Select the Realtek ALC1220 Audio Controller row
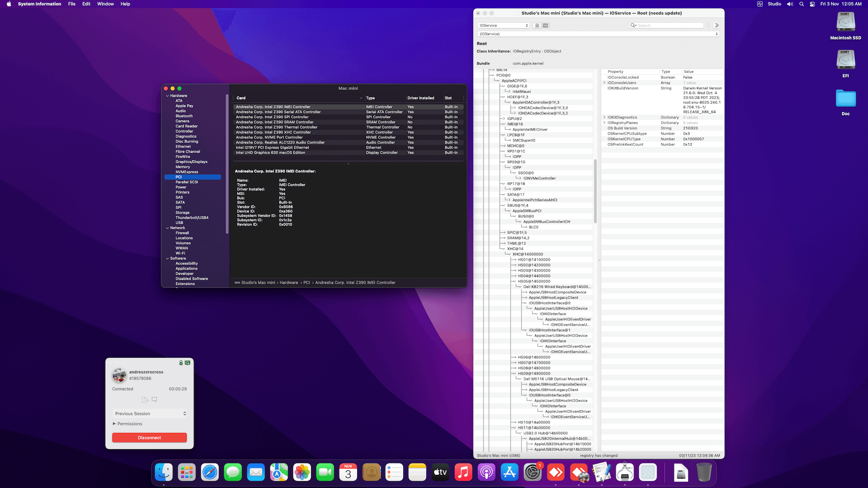This screenshot has width=868, height=488. [x=348, y=143]
